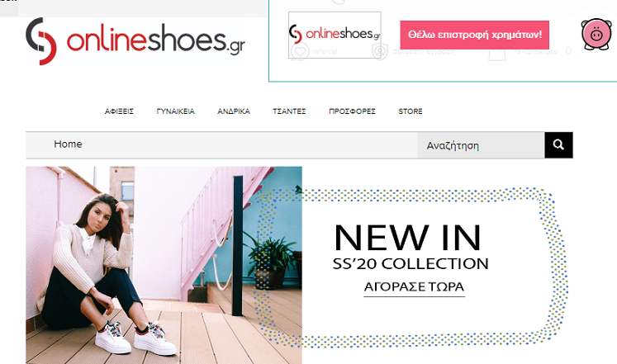This screenshot has height=364, width=617.
Task: Open the model with white sneakers photo
Action: pos(164,265)
